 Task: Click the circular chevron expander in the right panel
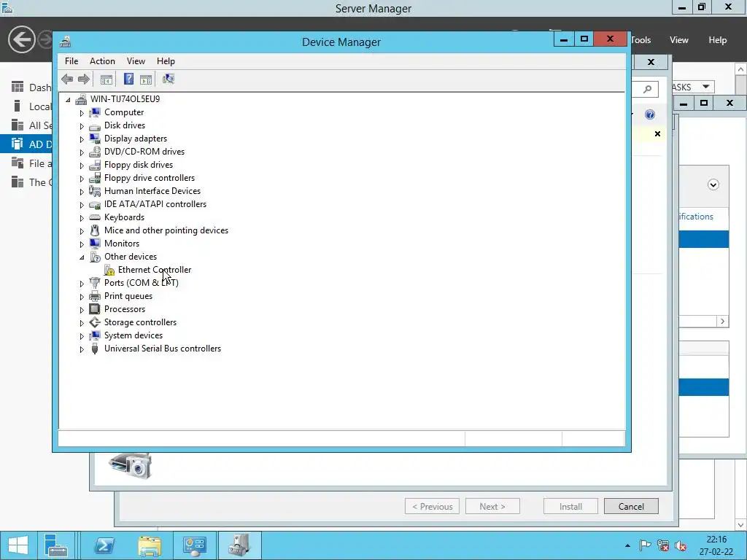(x=713, y=184)
